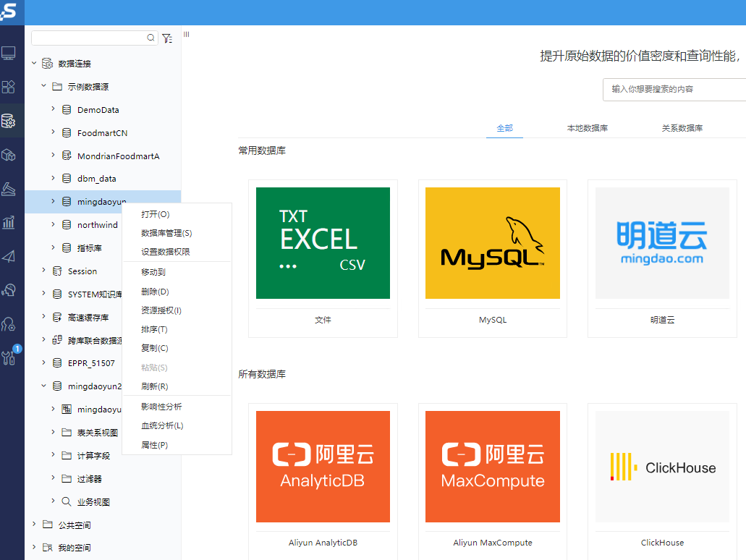
Task: Expand the 过滤器 folder
Action: pyautogui.click(x=53, y=478)
